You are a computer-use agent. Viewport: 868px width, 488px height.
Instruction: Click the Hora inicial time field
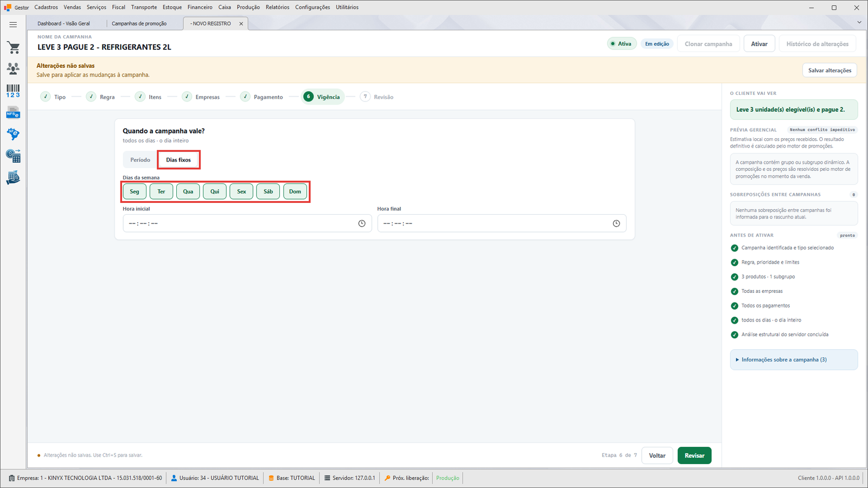(x=247, y=223)
